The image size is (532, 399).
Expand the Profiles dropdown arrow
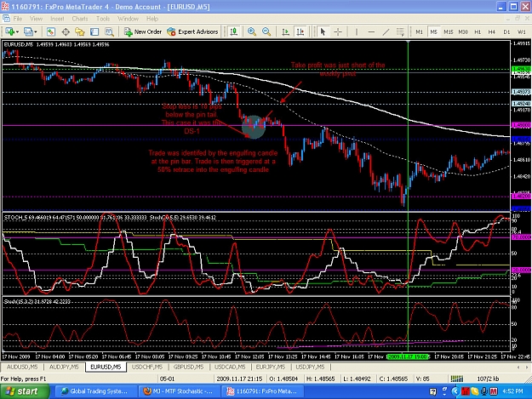[x=35, y=31]
